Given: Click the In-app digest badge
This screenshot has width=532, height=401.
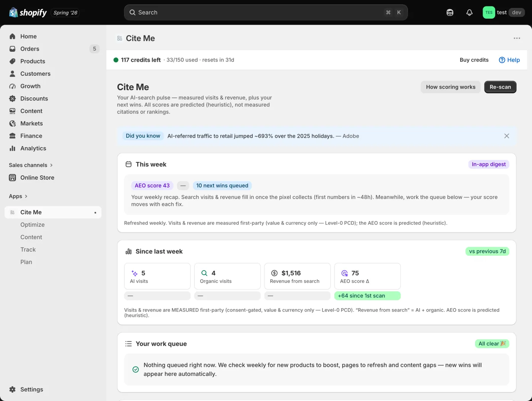Looking at the screenshot, I should 489,164.
